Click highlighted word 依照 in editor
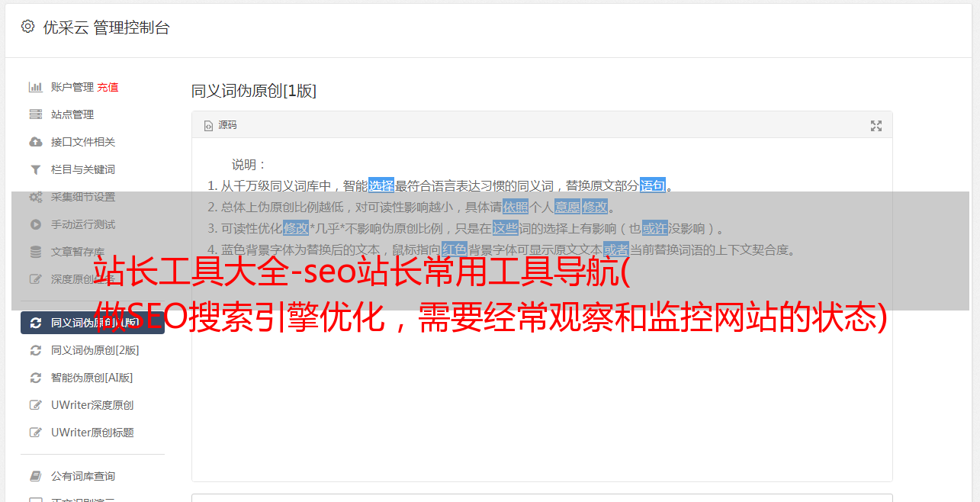 pos(516,207)
